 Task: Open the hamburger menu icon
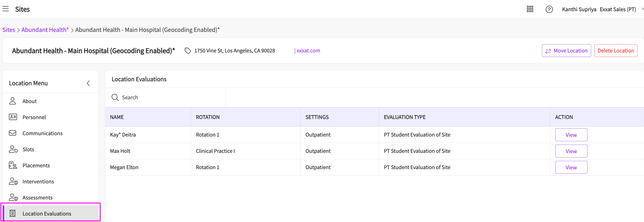pyautogui.click(x=6, y=9)
